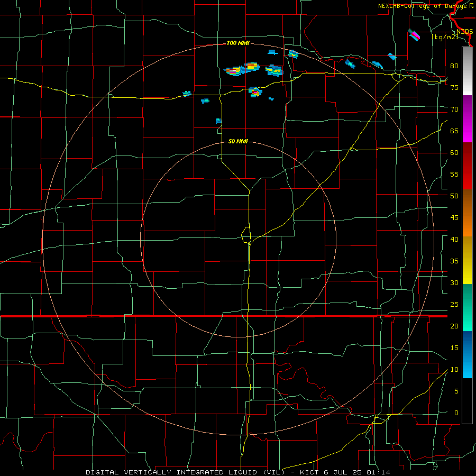Select the 35 value on the color scale
This screenshot has height=476, width=476.
point(454,261)
